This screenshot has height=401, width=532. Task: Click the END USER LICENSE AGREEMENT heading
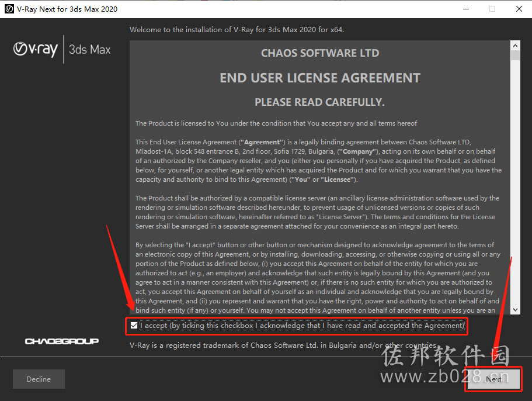tap(320, 78)
